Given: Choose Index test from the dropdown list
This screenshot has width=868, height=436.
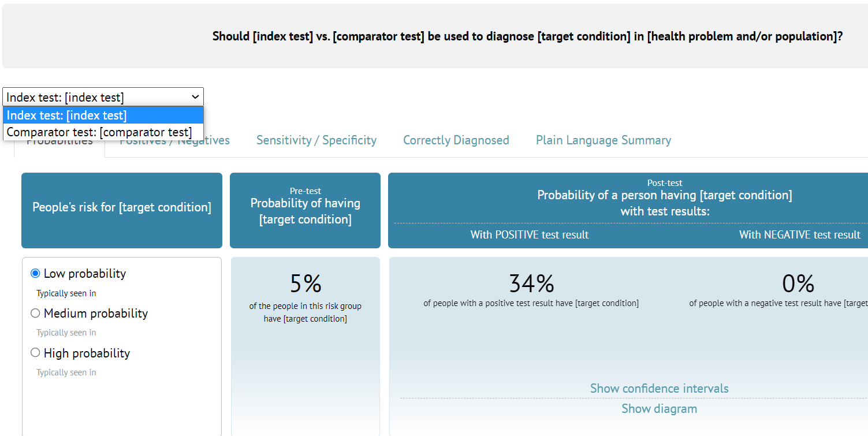Looking at the screenshot, I should tap(103, 115).
